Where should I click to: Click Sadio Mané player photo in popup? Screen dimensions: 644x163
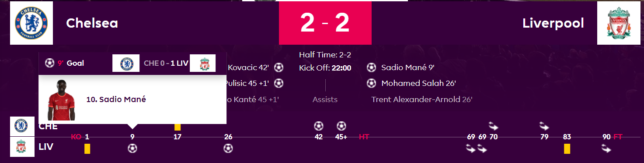coord(61,100)
